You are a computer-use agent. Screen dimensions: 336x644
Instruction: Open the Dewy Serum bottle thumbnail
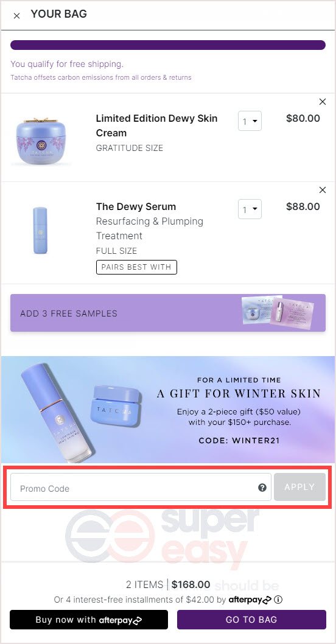(x=40, y=231)
